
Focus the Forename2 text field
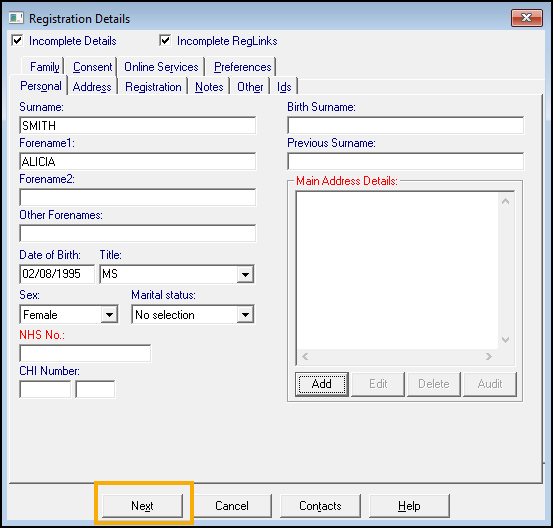pos(138,197)
